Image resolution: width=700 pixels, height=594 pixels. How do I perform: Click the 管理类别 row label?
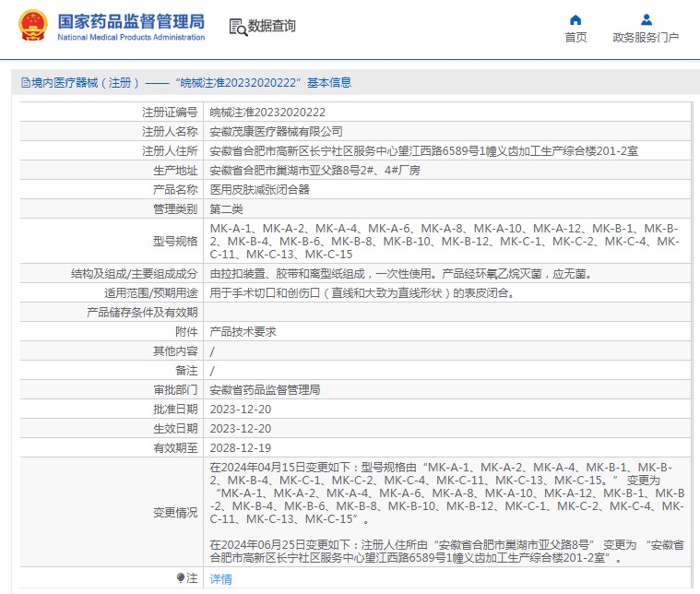(x=175, y=209)
